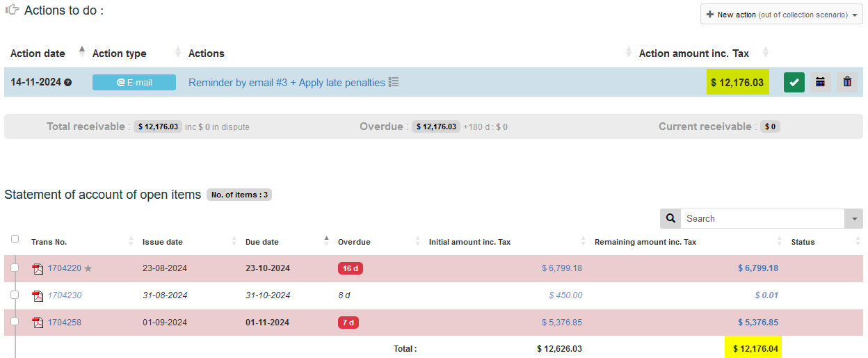Open the New action dropdown
The height and width of the screenshot is (358, 868).
pyautogui.click(x=781, y=15)
